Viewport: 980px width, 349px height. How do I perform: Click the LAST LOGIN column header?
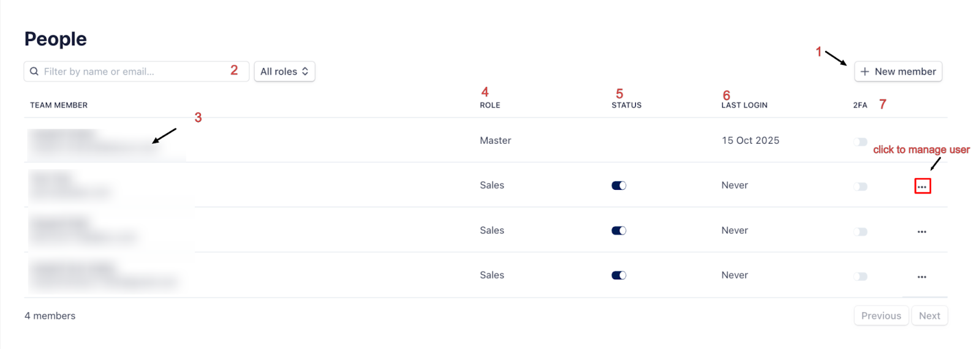point(744,105)
